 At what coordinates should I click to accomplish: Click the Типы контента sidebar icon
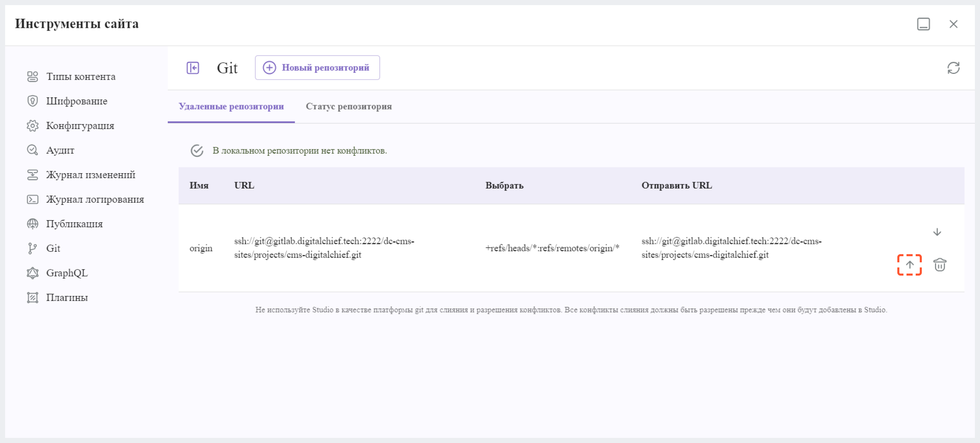33,77
